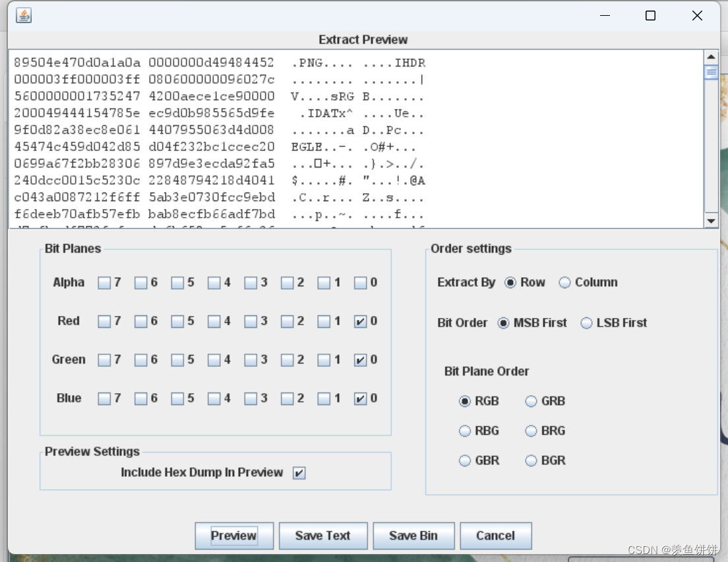Select GBR bit plane order
Image resolution: width=728 pixels, height=562 pixels.
(464, 460)
